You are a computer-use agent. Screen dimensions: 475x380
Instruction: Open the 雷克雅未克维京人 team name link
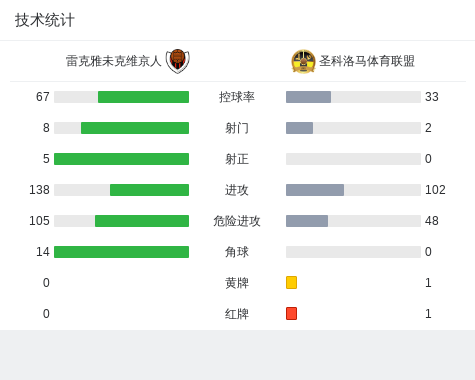[x=114, y=61]
